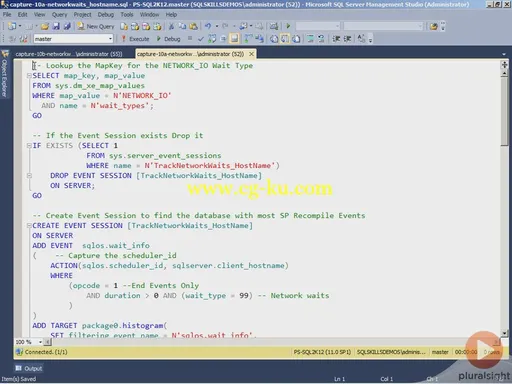Click the vertical scrollbar thumb

504,111
